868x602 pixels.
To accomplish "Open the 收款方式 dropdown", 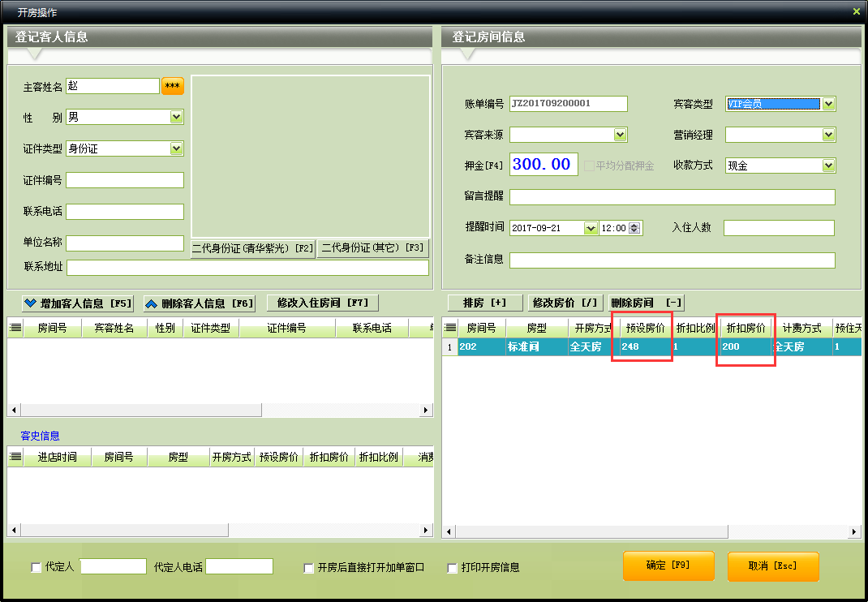I will coord(828,166).
